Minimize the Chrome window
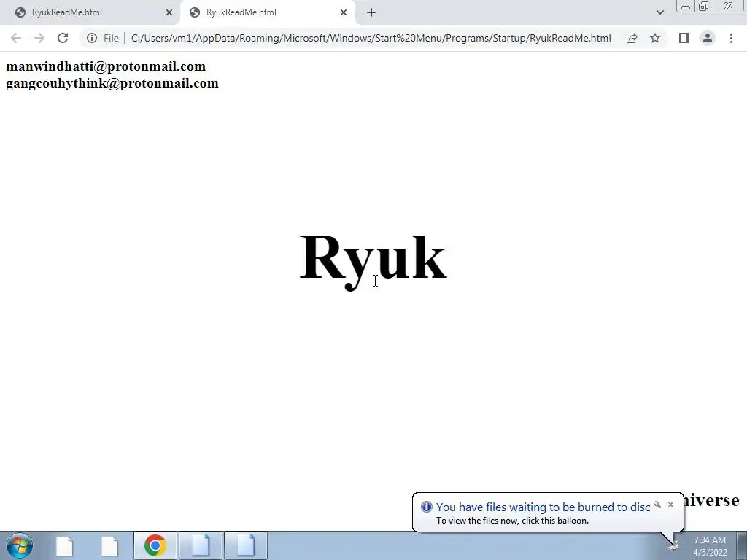747x560 pixels. pos(686,6)
